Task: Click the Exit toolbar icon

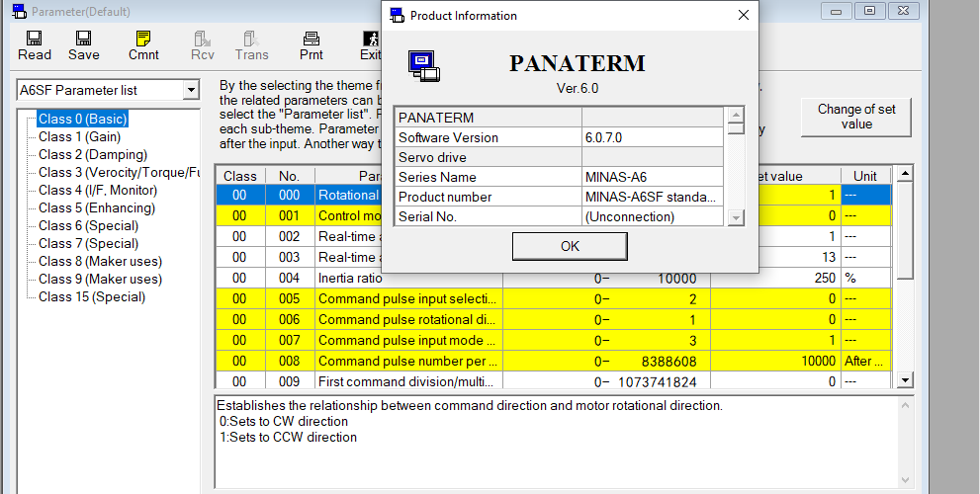Action: (x=370, y=45)
